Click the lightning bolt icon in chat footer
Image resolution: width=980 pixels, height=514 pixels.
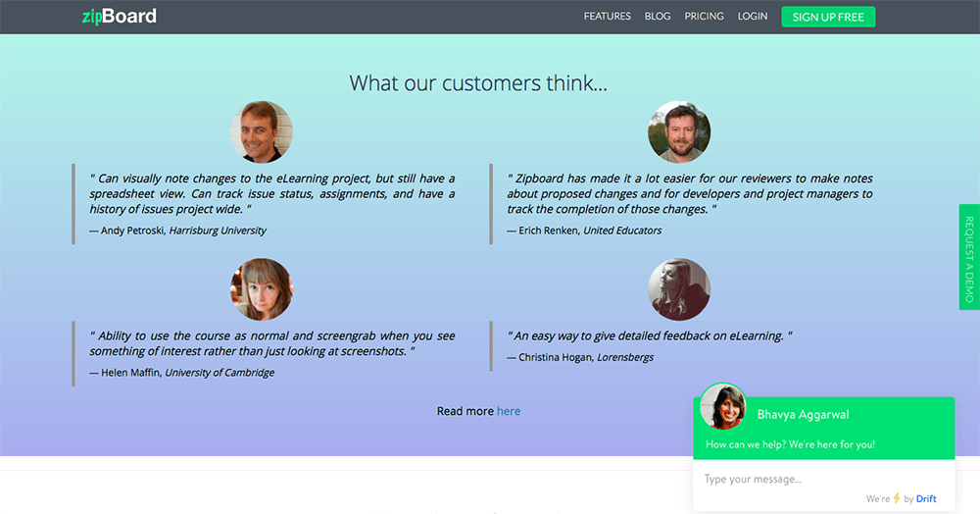click(x=897, y=497)
